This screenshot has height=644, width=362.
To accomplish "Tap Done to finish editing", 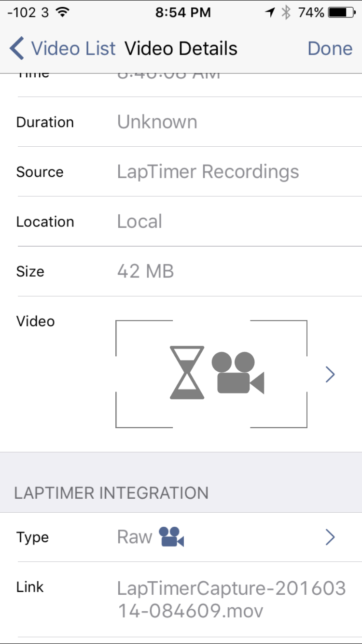I will [x=330, y=49].
